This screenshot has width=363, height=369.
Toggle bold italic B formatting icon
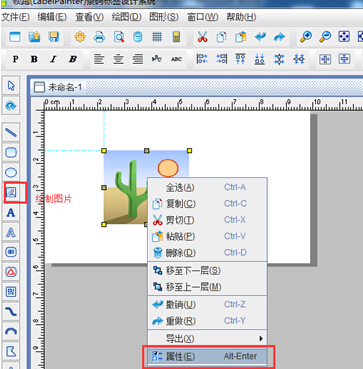[73, 59]
